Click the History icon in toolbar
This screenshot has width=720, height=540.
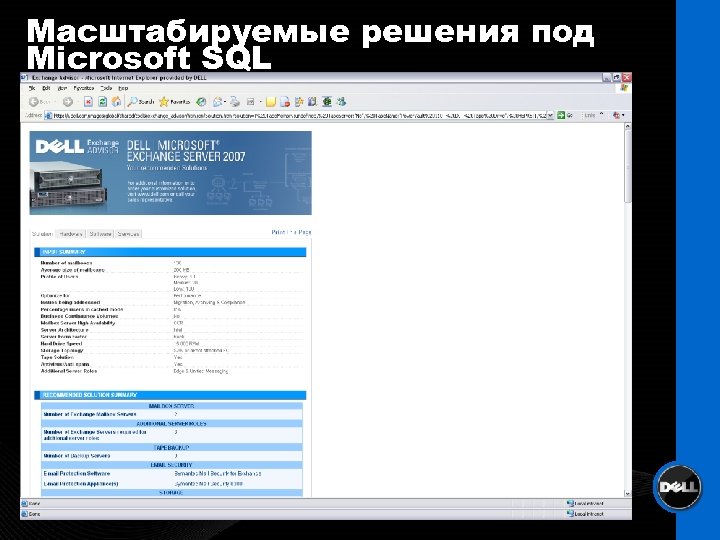pos(201,102)
